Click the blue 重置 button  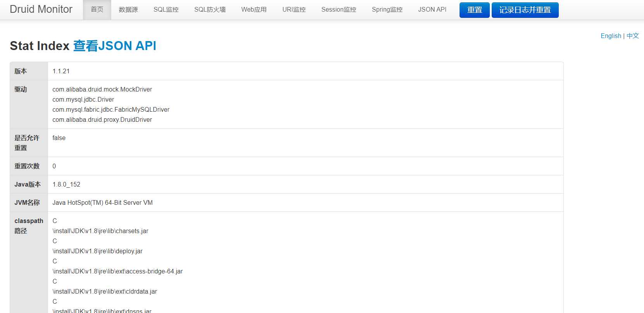(475, 10)
